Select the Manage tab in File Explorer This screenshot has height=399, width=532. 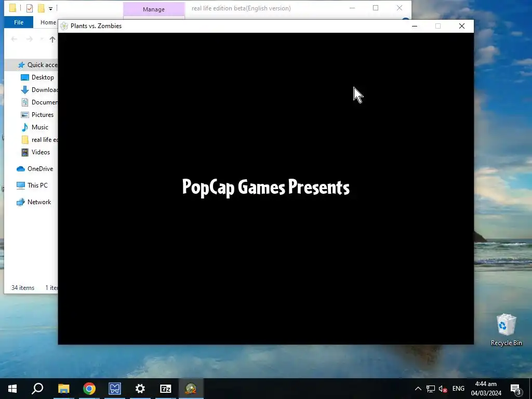click(154, 9)
